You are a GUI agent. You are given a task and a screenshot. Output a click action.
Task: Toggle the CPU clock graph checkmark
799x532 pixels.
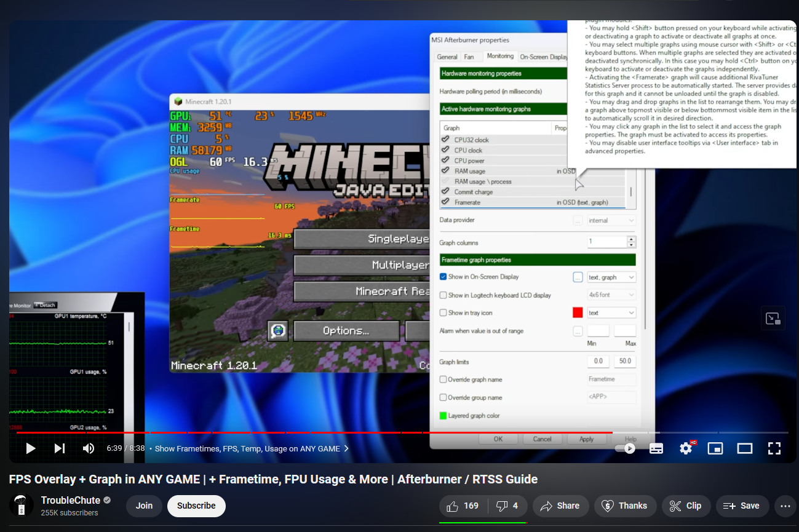446,150
